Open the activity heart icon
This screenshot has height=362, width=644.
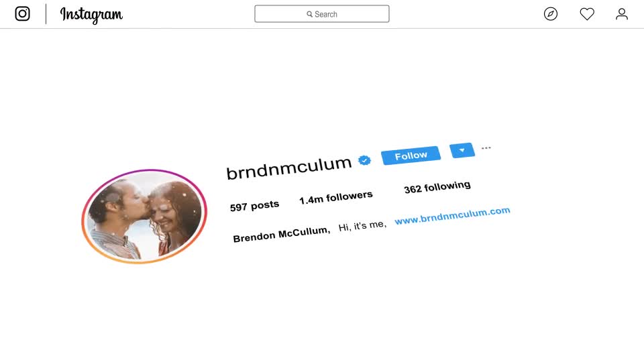pos(587,14)
